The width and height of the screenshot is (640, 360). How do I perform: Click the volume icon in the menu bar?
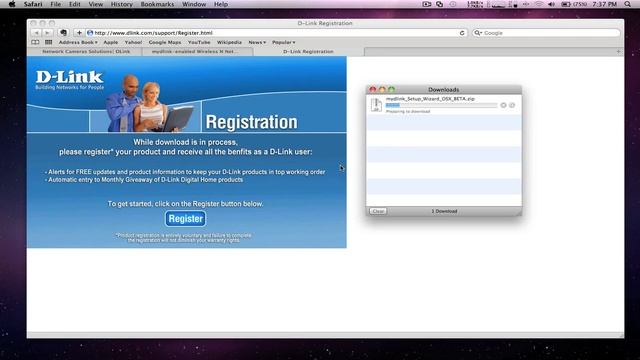click(551, 4)
